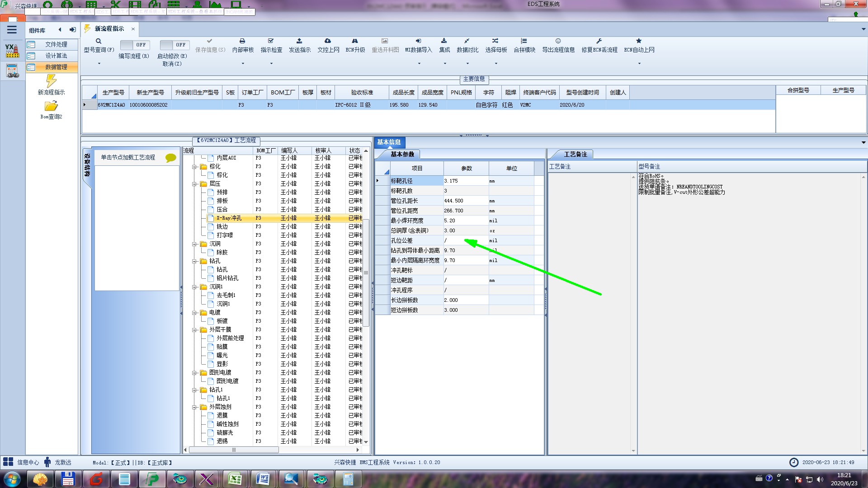868x488 pixels.
Task: Click the 修复ECN丢流程 wrench icon
Action: click(599, 41)
